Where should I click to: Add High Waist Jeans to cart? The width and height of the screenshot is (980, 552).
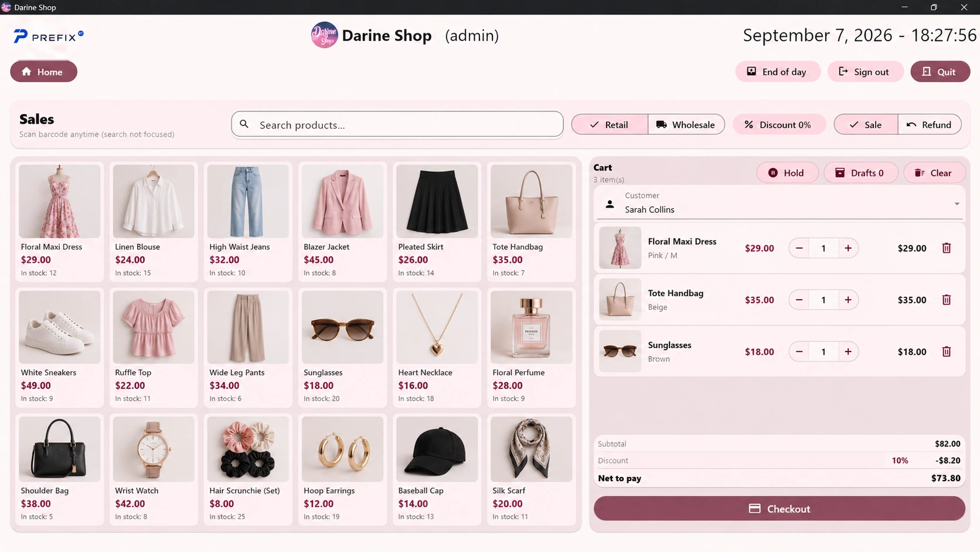(x=248, y=221)
